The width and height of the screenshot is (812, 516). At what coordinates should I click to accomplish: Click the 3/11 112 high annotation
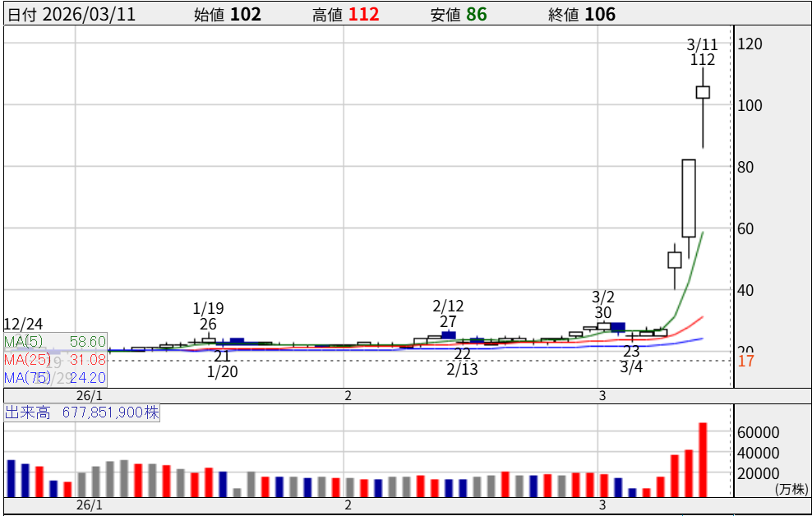(703, 52)
